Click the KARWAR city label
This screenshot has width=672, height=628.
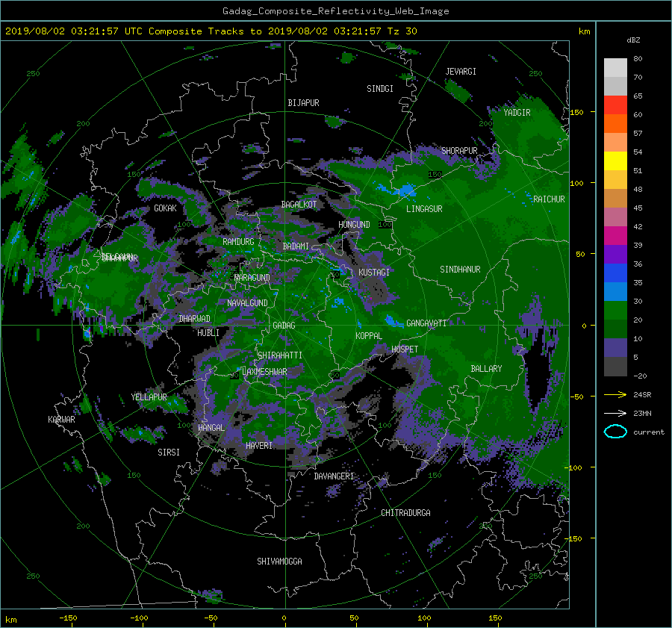tap(61, 420)
